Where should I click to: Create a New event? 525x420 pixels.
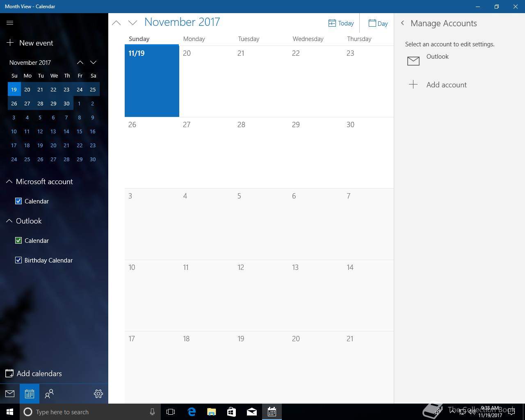click(30, 43)
